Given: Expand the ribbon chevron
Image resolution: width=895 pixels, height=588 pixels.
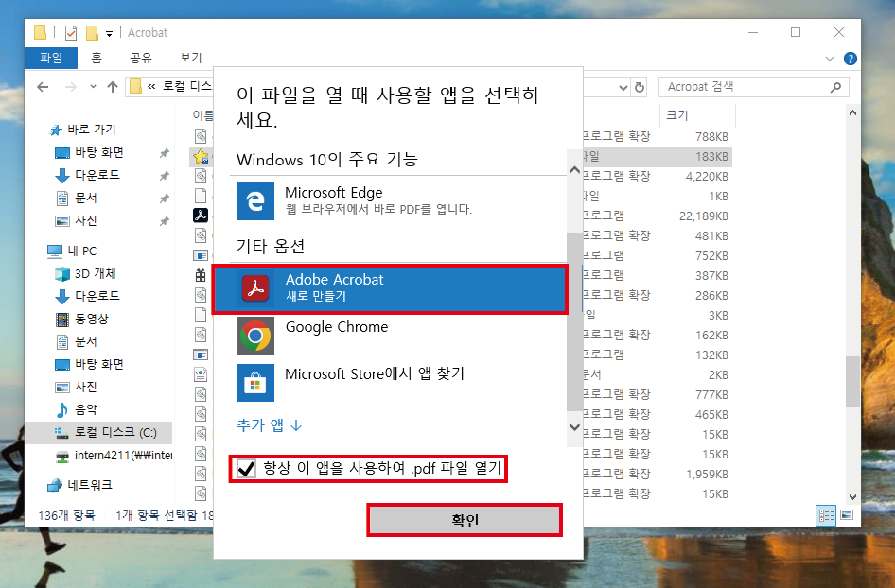Looking at the screenshot, I should click(830, 59).
